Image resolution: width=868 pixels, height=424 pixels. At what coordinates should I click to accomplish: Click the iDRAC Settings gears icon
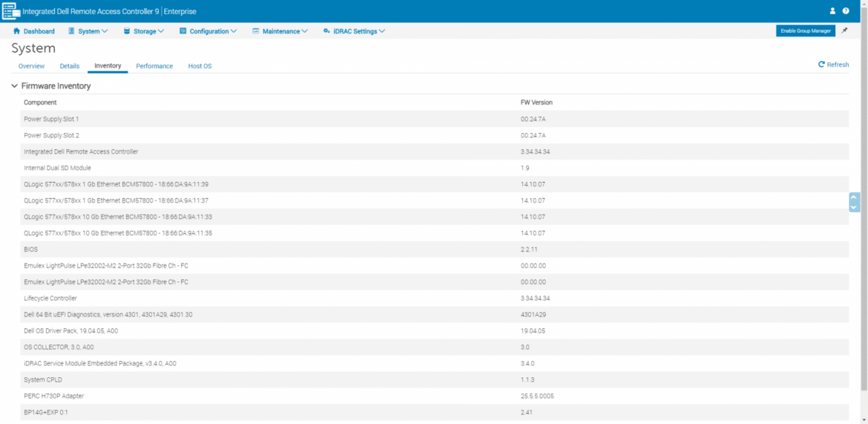[327, 31]
